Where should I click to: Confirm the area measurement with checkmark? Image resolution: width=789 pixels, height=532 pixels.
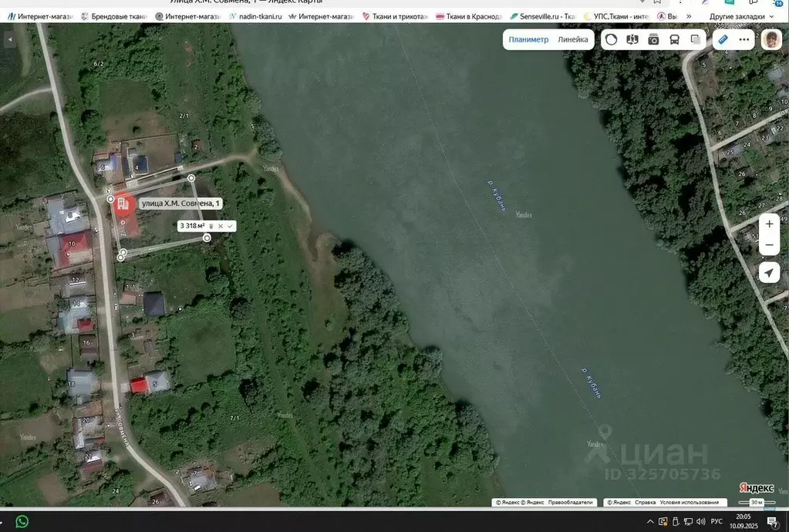(x=230, y=226)
